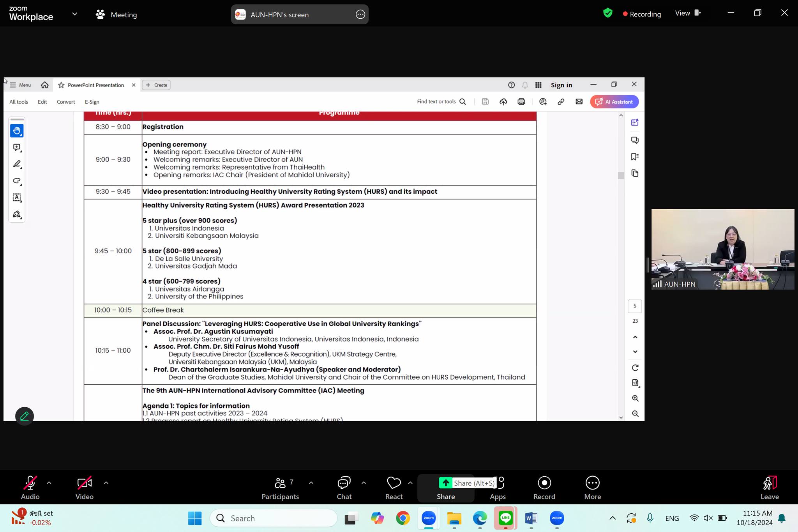Open AUN-HPN's screen options ellipsis
This screenshot has width=798, height=532.
point(360,14)
